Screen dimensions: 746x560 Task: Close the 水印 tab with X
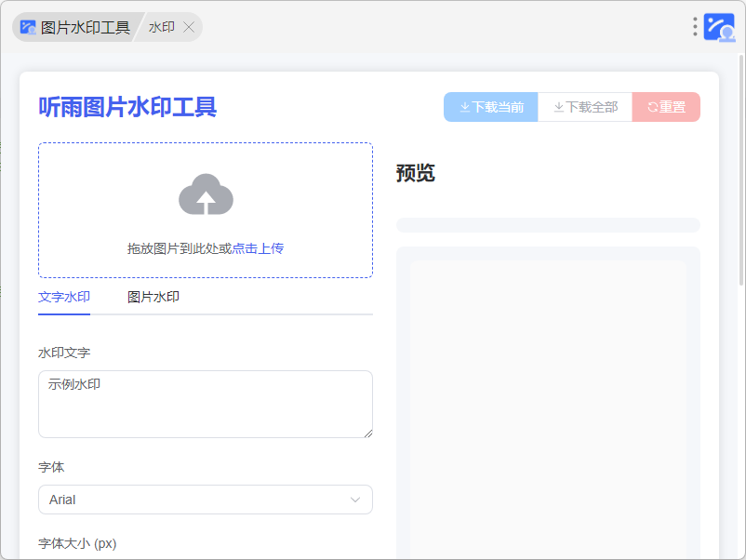click(189, 27)
